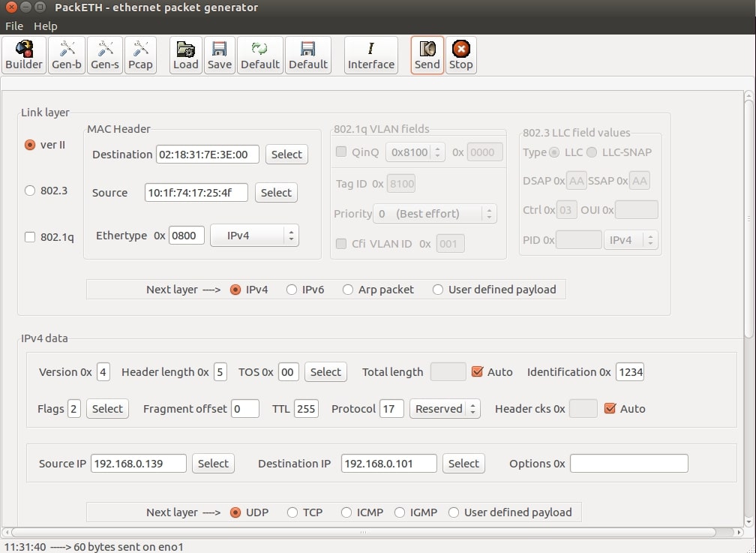Viewport: 756px width, 553px height.
Task: Select the ver II link layer option
Action: point(30,145)
